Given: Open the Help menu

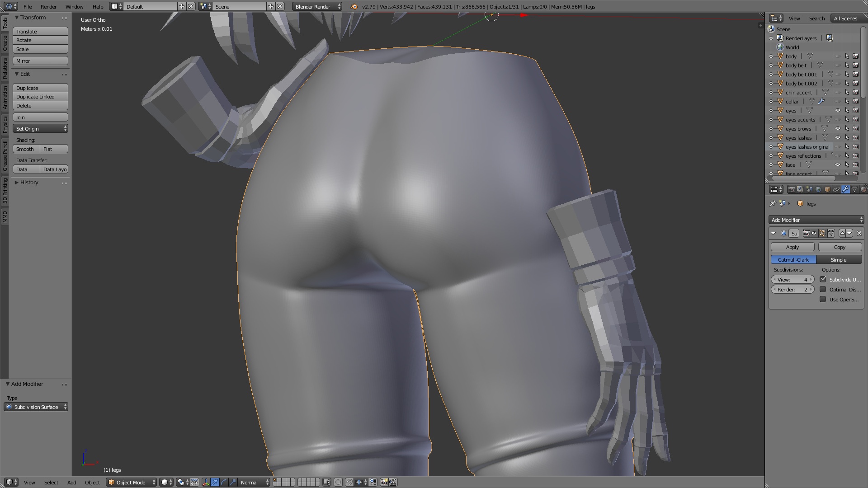Looking at the screenshot, I should [x=98, y=6].
